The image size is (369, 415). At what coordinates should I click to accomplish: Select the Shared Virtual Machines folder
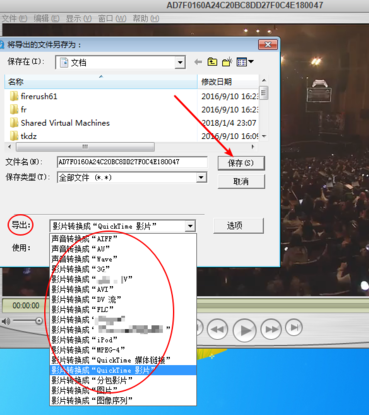[60, 123]
